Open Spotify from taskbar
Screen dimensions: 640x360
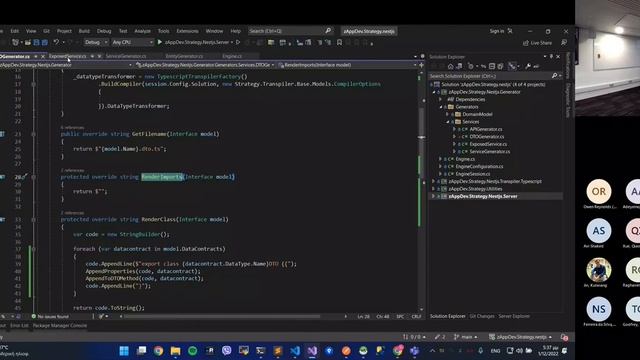point(193,351)
